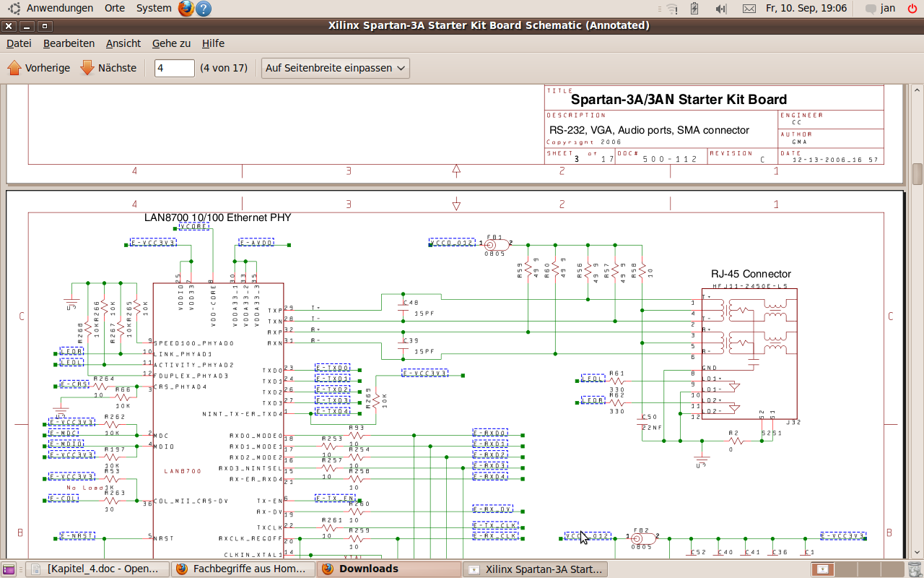Switch to Kapitel_4.doc OpenOffice window

[x=97, y=569]
